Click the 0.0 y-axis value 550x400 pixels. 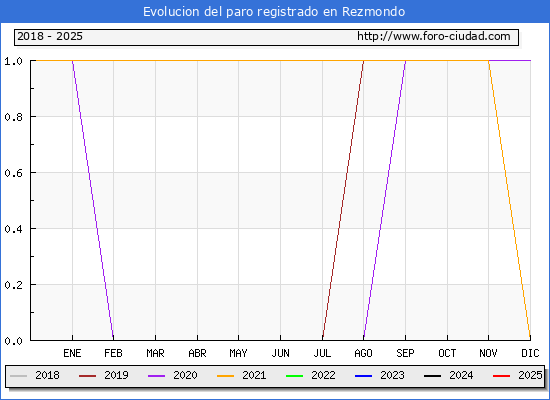click(x=13, y=341)
